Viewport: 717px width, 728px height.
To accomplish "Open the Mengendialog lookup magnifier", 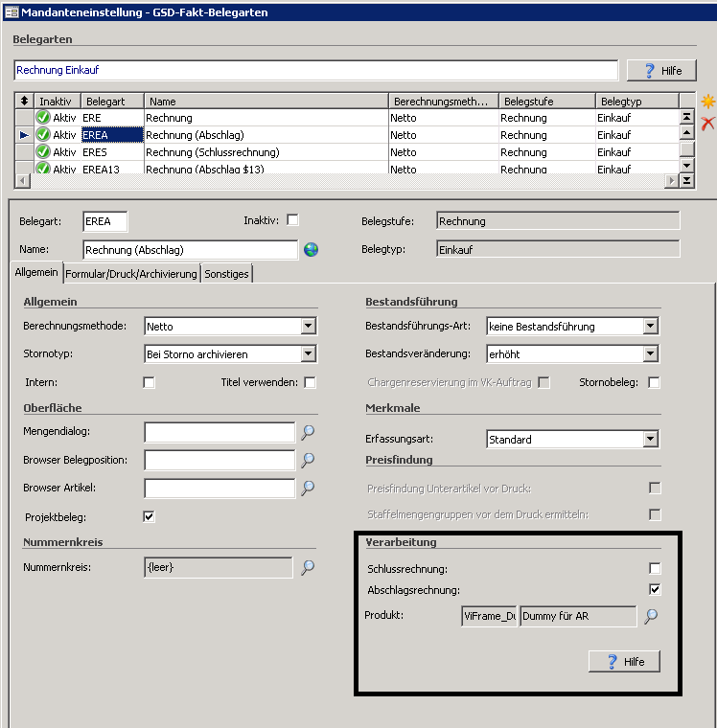I will point(308,432).
